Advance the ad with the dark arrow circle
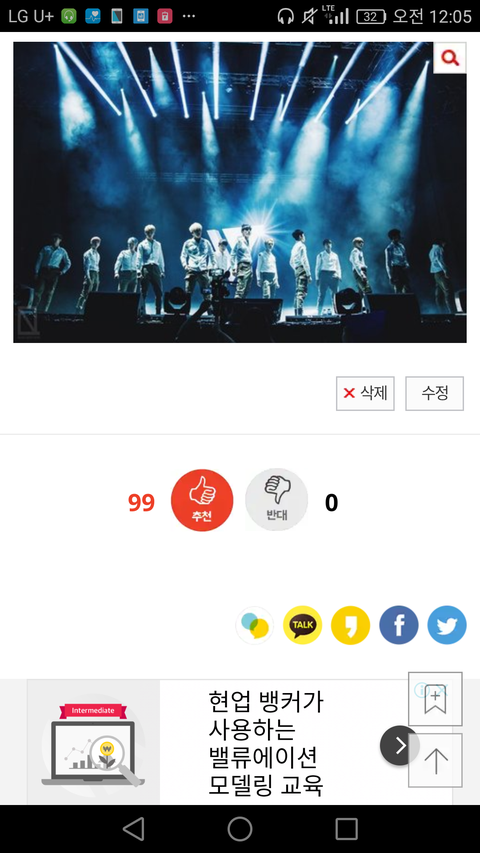Viewport: 480px width, 853px height. [x=400, y=745]
